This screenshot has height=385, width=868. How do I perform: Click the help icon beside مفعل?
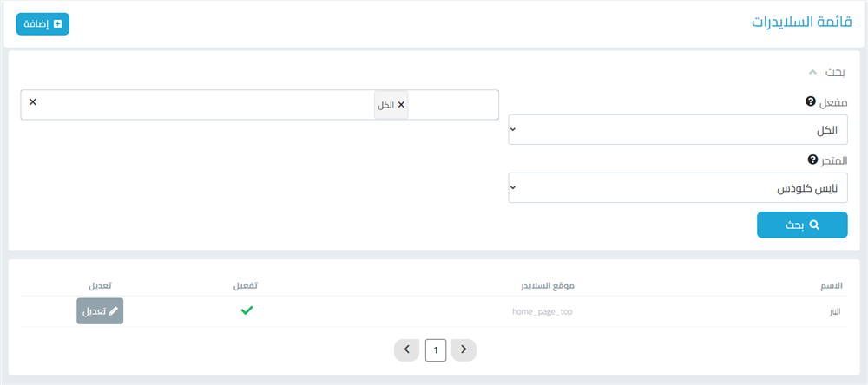[811, 101]
